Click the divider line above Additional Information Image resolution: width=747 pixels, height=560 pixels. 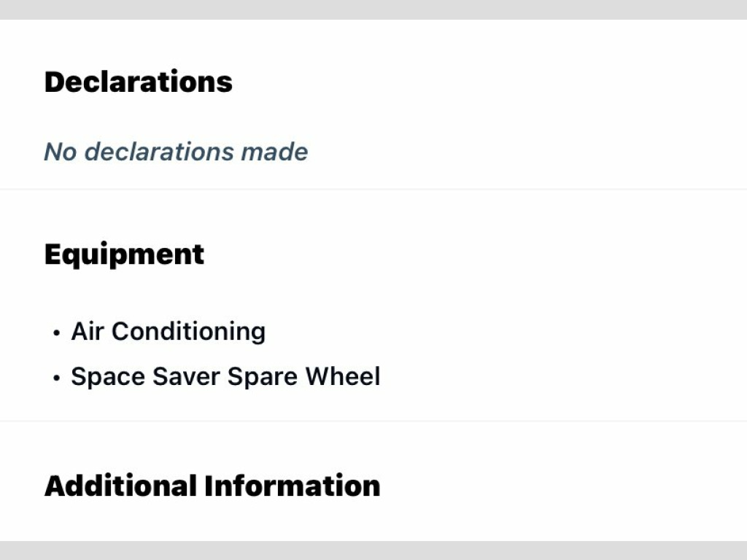373,421
